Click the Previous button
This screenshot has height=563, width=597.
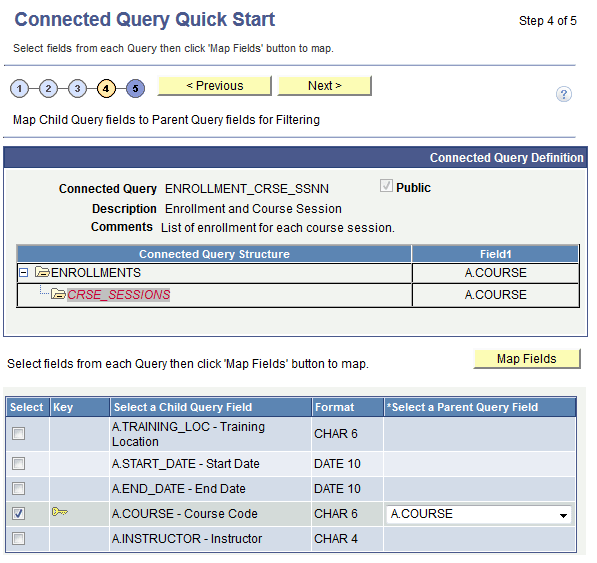(x=215, y=86)
